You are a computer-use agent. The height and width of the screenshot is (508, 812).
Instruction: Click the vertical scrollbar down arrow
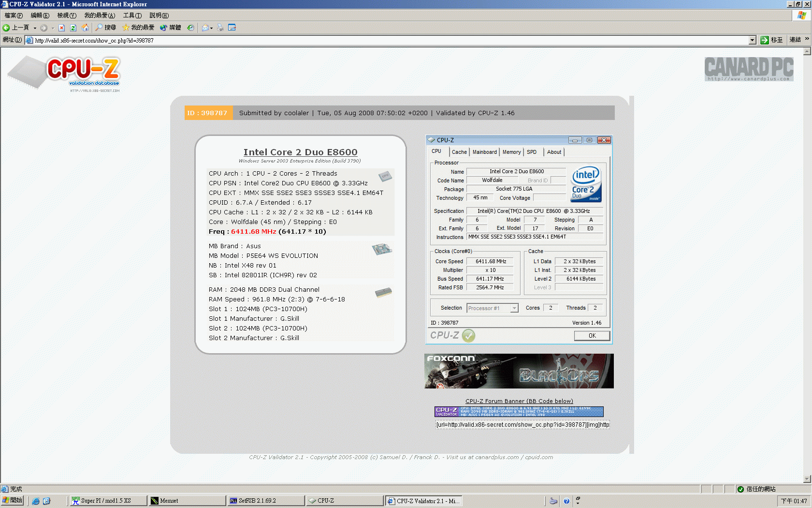click(x=807, y=479)
